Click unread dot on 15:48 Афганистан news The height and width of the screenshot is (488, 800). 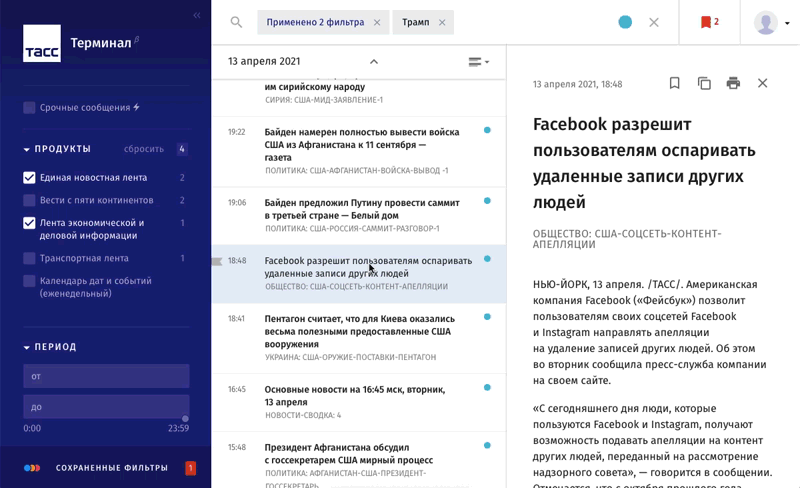coord(487,446)
